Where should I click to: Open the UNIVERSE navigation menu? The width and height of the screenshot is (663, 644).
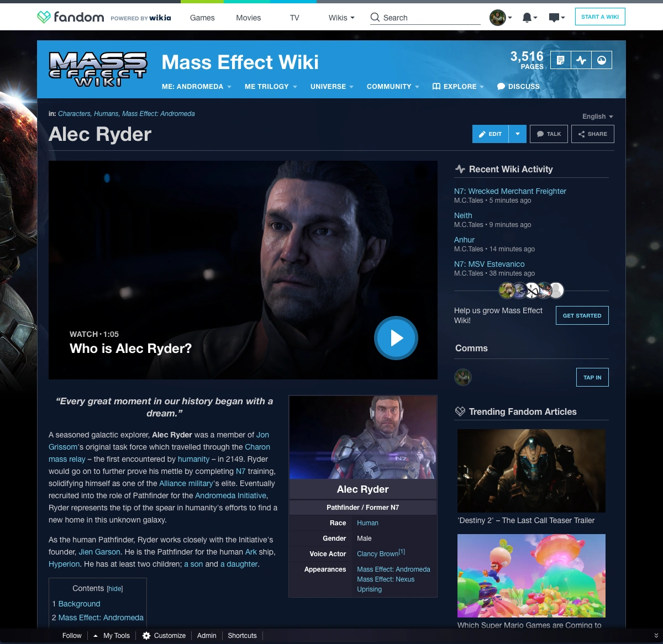click(331, 87)
